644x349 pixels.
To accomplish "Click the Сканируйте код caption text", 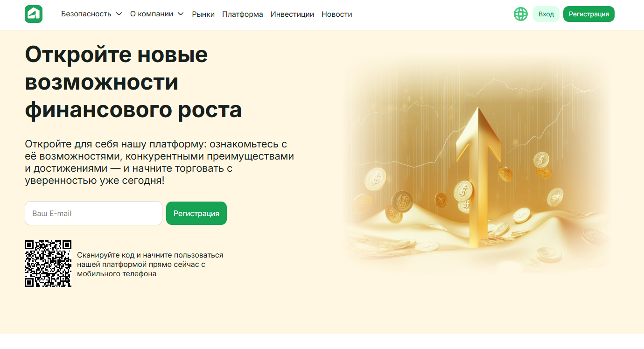I will [150, 265].
